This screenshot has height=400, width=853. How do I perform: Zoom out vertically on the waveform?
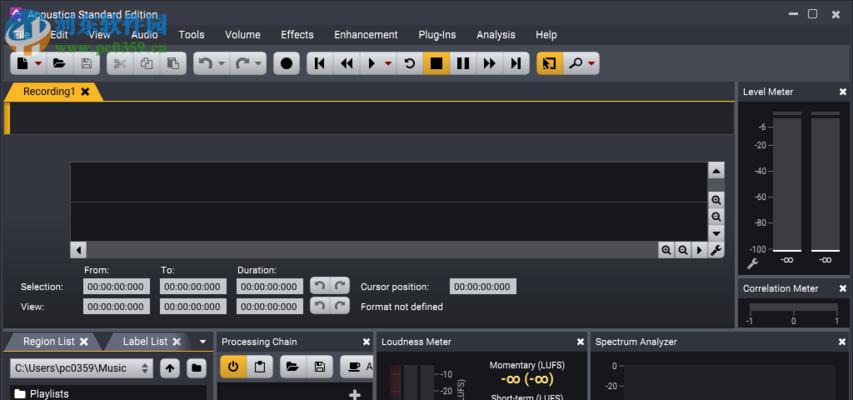pos(716,217)
